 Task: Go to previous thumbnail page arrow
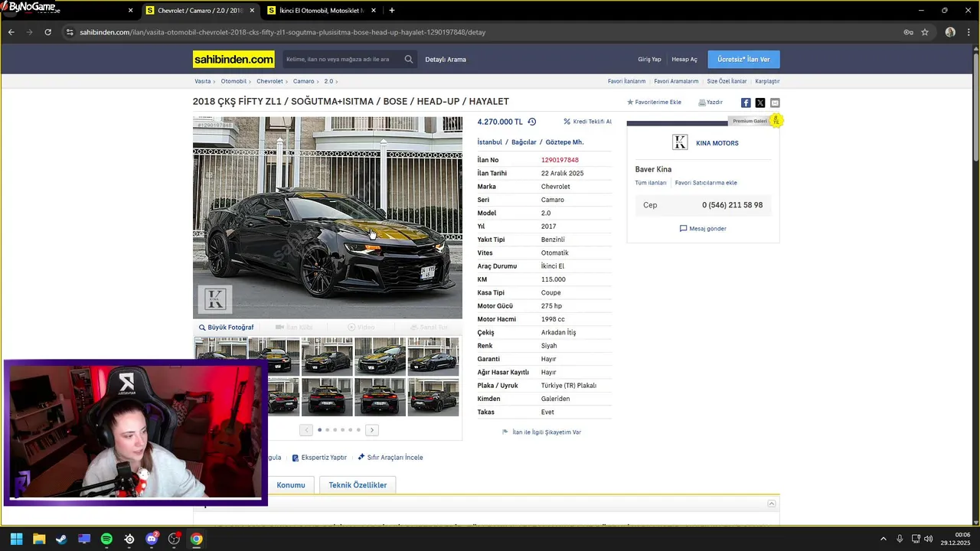[306, 430]
